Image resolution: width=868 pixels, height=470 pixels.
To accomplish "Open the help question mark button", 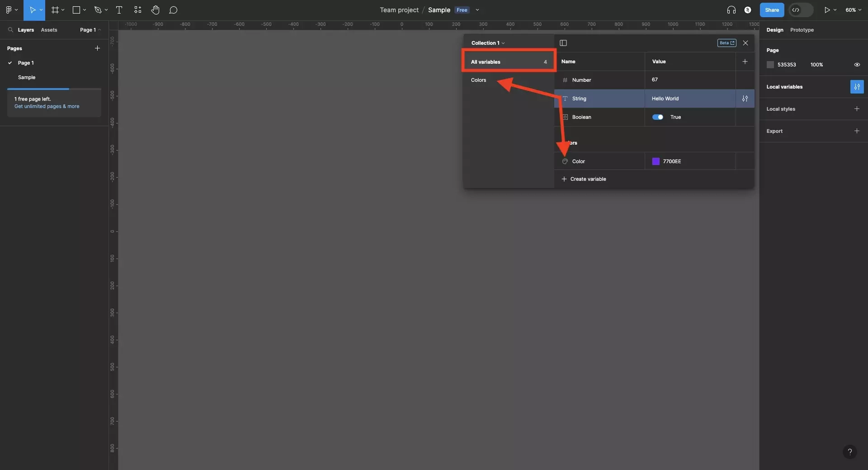I will pyautogui.click(x=850, y=451).
